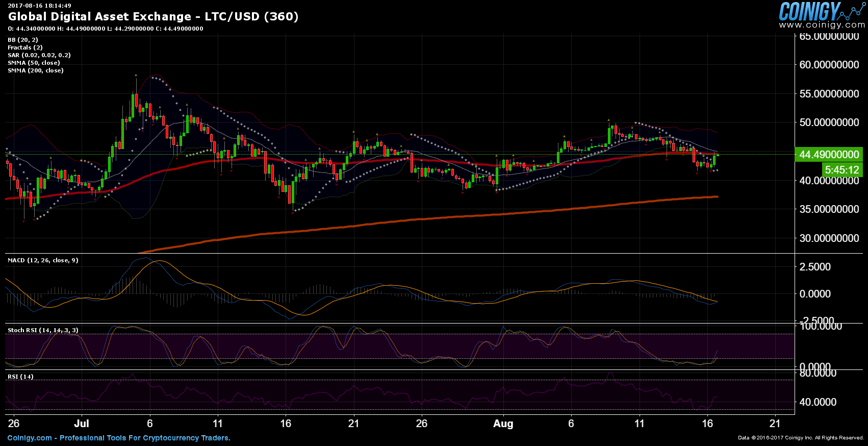Click the OHLC values line
This screenshot has height=446, width=868.
point(105,29)
